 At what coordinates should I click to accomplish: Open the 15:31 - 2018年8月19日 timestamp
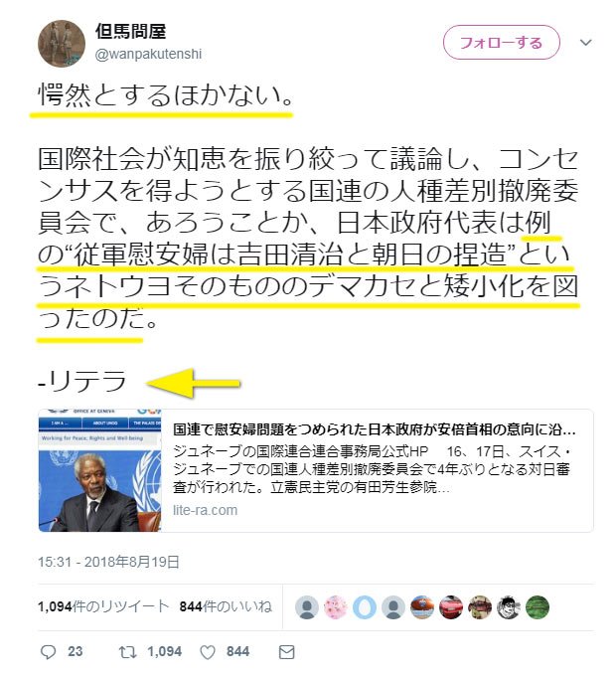tap(108, 562)
